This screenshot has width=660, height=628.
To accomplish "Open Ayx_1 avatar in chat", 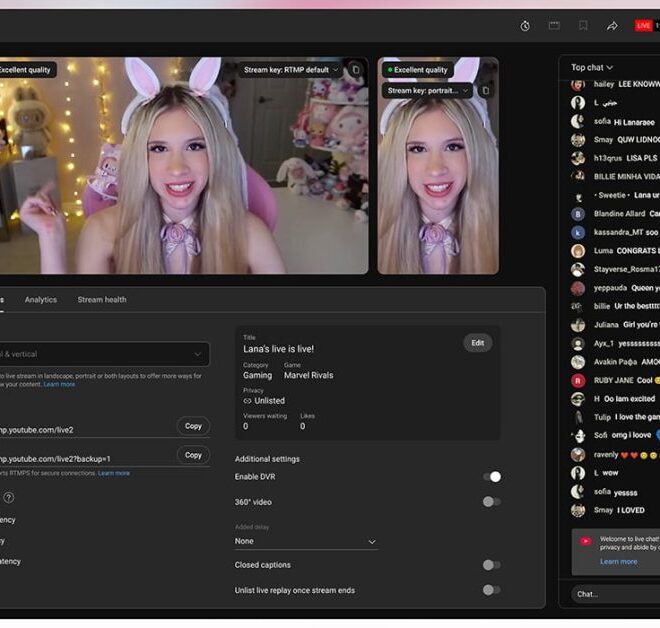I will (x=578, y=343).
